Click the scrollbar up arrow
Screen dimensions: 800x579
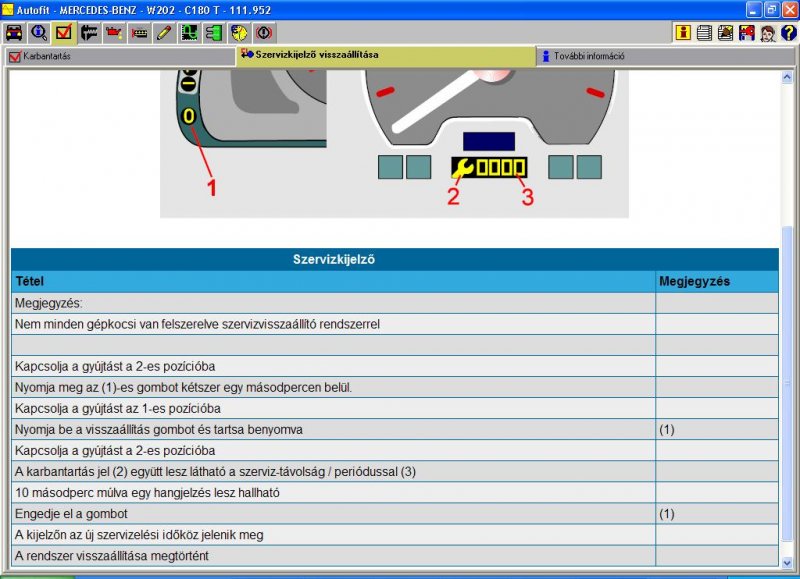pyautogui.click(x=787, y=77)
